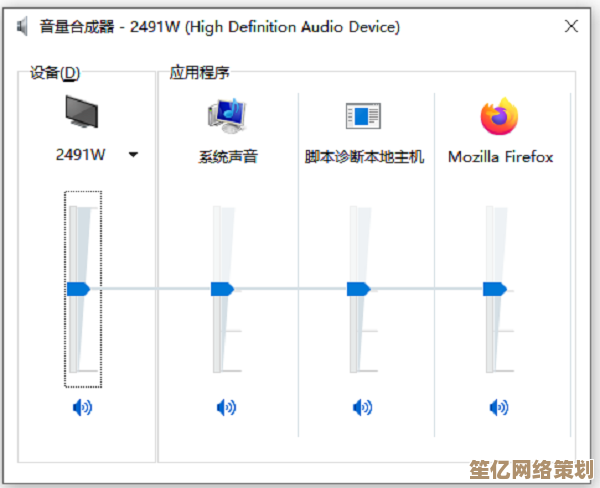Click the 应用程序 group label
Image resolution: width=600 pixels, height=488 pixels.
[x=199, y=72]
